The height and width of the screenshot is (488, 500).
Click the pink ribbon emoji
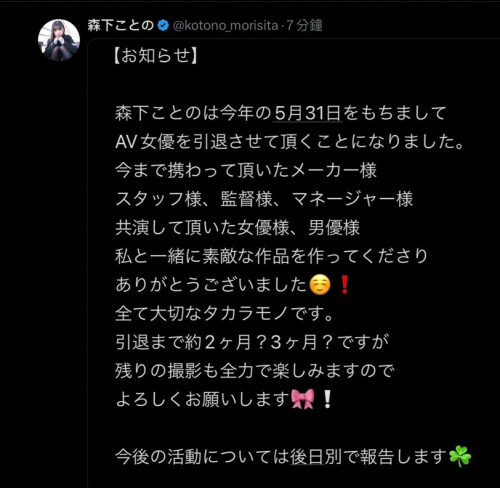303,399
